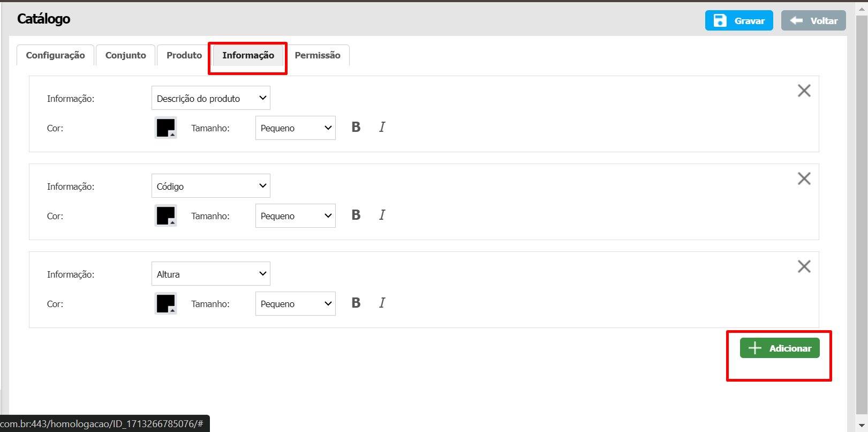Toggle italic for Altura row

pyautogui.click(x=382, y=303)
